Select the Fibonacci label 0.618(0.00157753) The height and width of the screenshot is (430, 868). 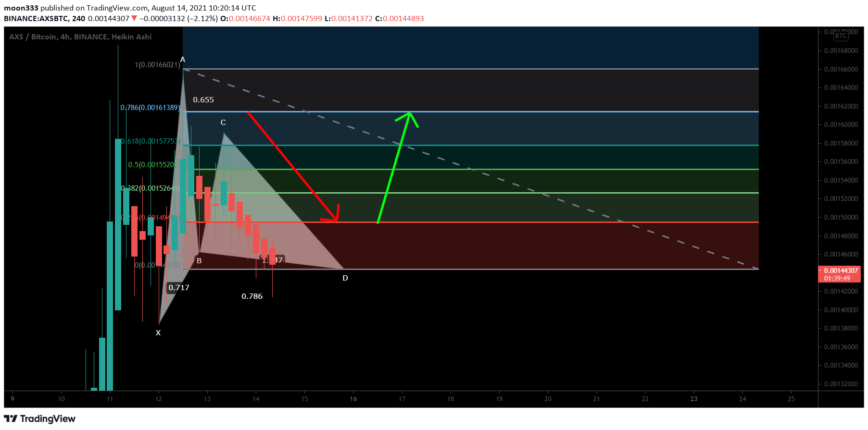tap(150, 141)
